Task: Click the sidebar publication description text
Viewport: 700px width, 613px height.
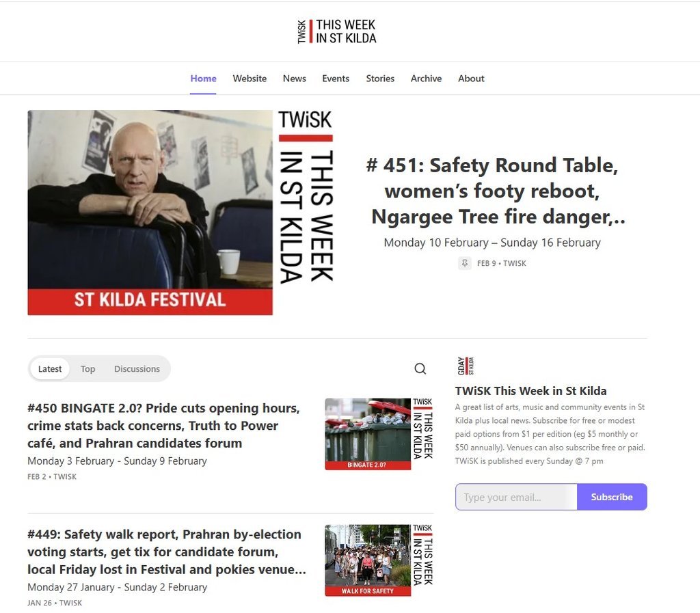Action: pos(550,434)
